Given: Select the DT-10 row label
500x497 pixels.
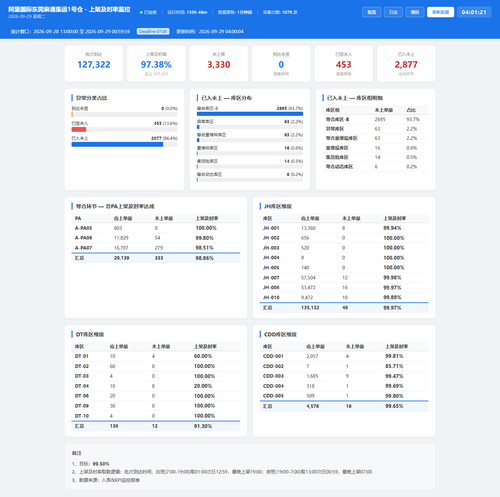Looking at the screenshot, I should pyautogui.click(x=82, y=416).
